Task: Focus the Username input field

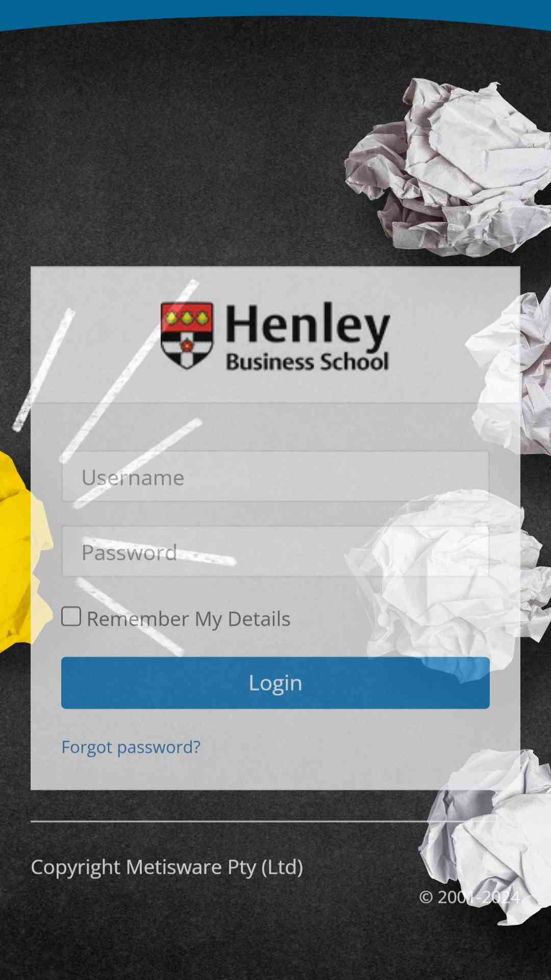Action: point(275,476)
